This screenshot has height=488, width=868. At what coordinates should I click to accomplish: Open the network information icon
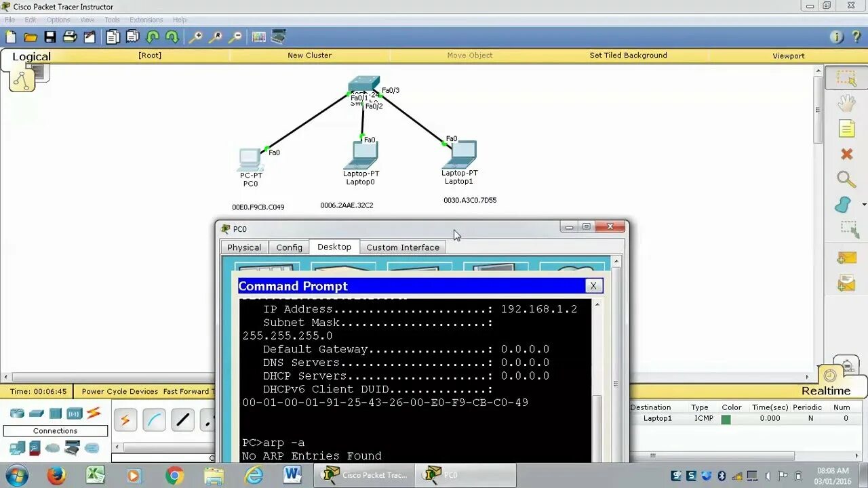pyautogui.click(x=836, y=37)
